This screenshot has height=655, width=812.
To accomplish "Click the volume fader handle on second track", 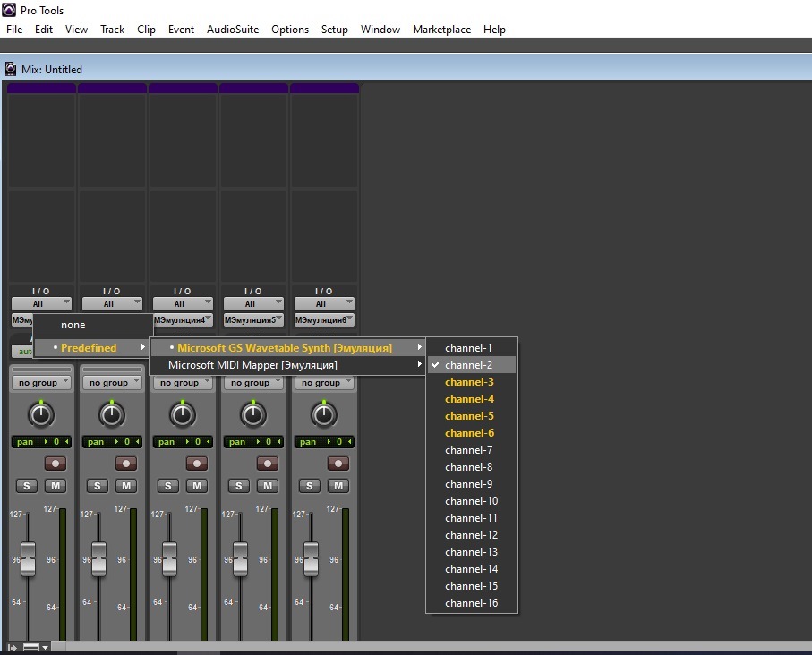I will [x=98, y=558].
